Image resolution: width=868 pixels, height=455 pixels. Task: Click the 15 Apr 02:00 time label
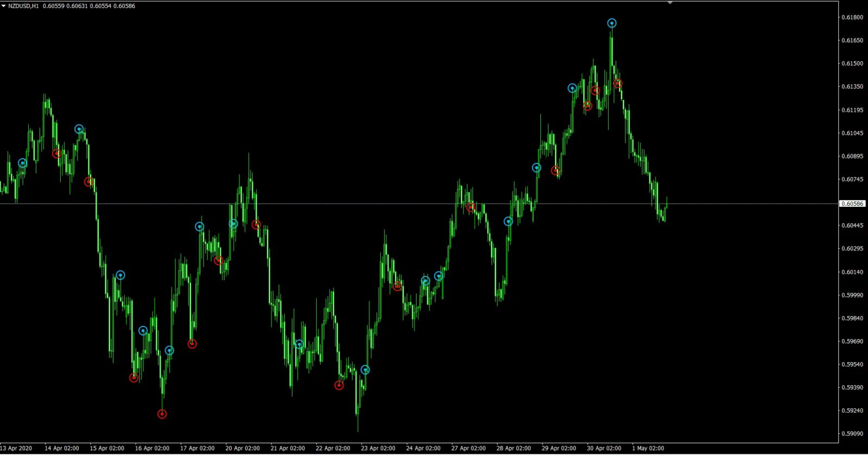pyautogui.click(x=107, y=448)
